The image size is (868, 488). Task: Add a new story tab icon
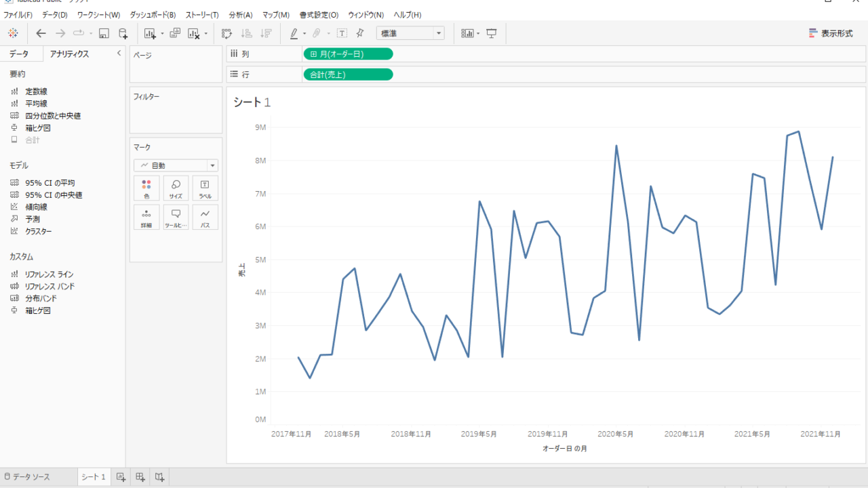click(159, 477)
